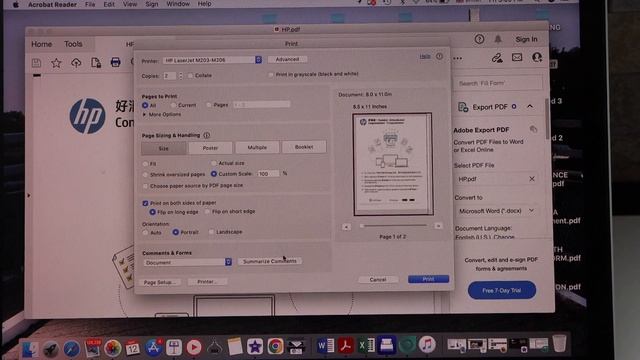Click the info icon in Print dialog header

click(x=439, y=56)
